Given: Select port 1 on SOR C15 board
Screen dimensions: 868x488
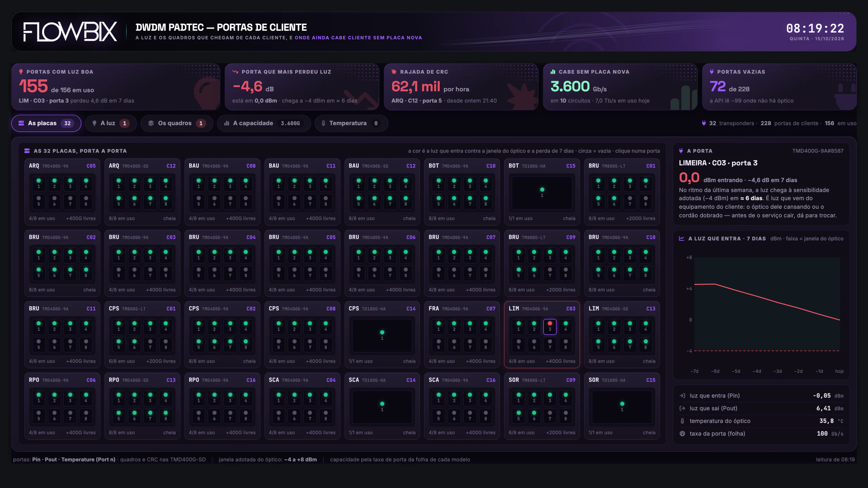Looking at the screenshot, I should (622, 407).
